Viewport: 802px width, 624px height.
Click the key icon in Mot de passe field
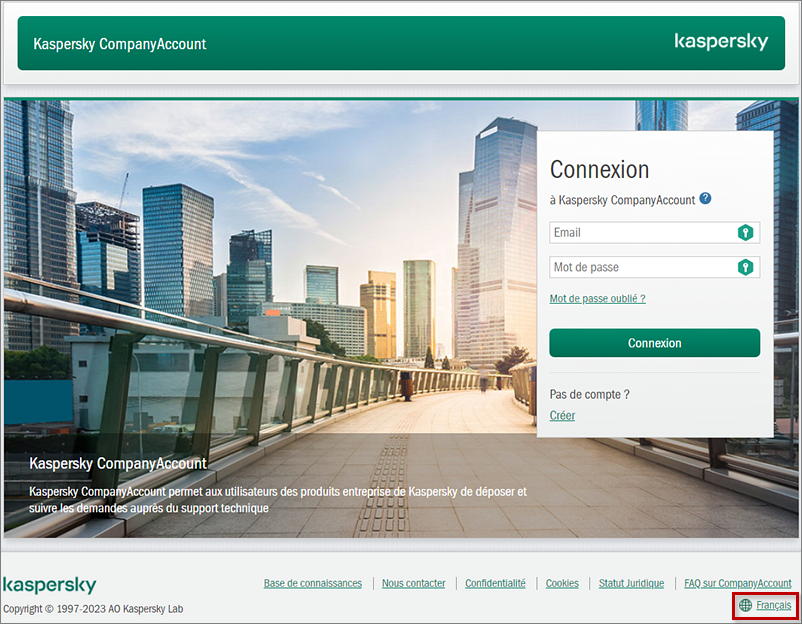pyautogui.click(x=745, y=267)
